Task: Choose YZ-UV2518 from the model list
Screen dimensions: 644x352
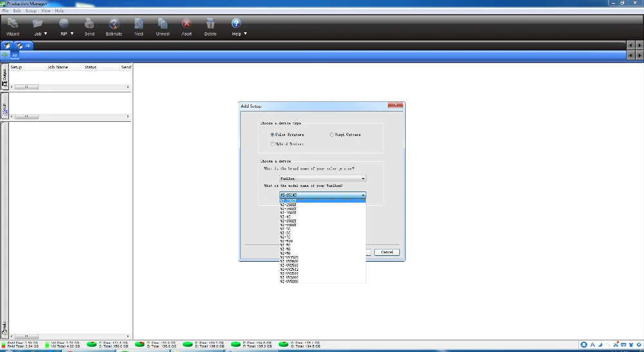Action: (323, 273)
